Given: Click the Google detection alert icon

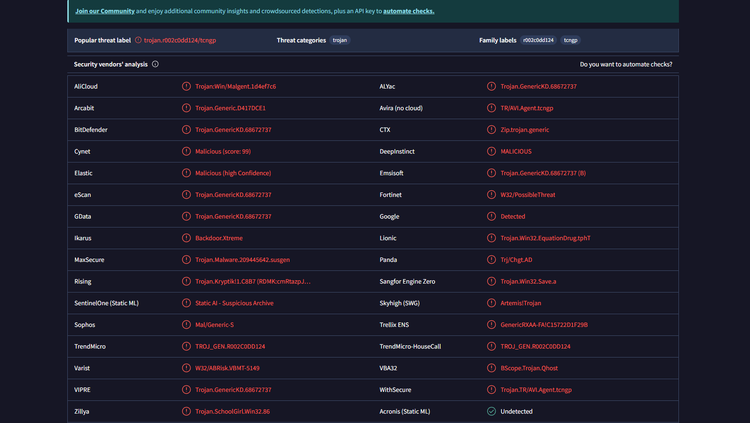Looking at the screenshot, I should 491,216.
